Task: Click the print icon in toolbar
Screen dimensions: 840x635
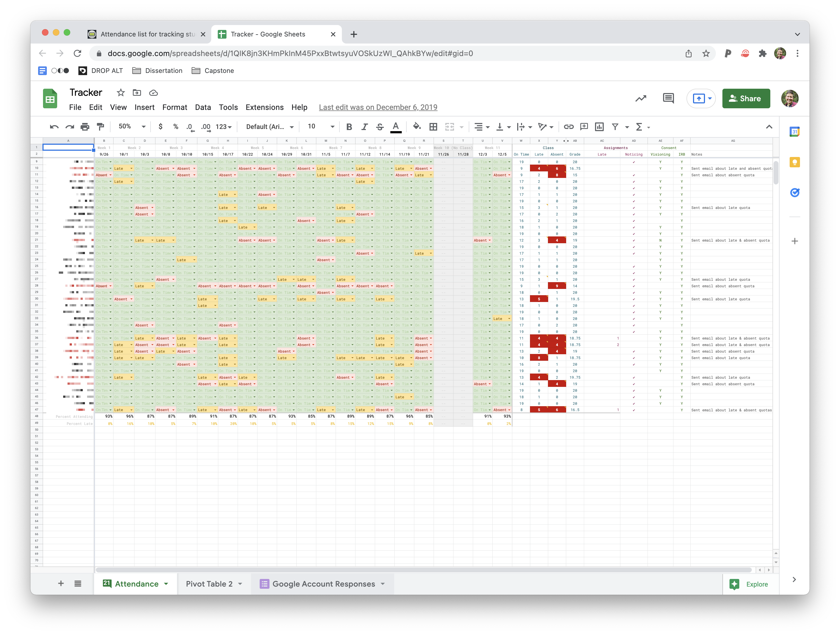Action: point(85,127)
